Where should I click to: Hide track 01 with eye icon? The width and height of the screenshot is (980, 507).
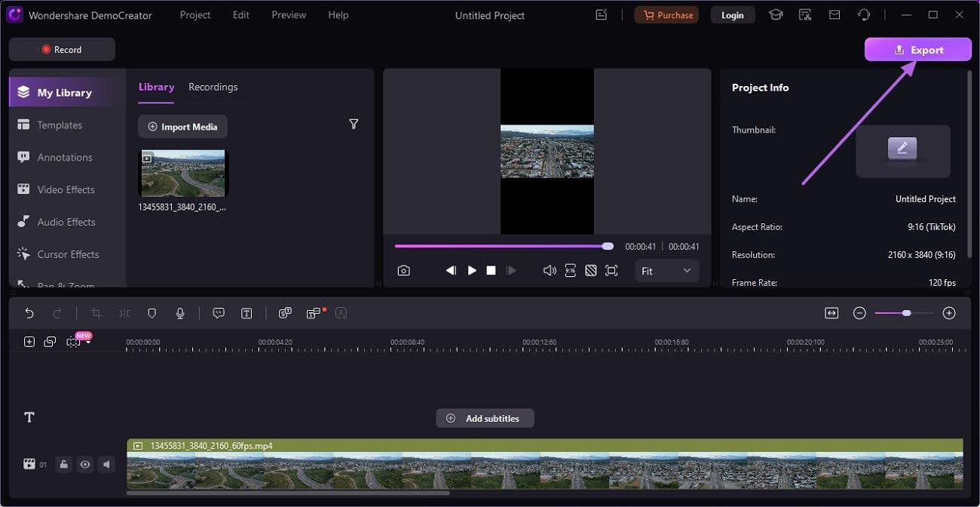point(85,465)
